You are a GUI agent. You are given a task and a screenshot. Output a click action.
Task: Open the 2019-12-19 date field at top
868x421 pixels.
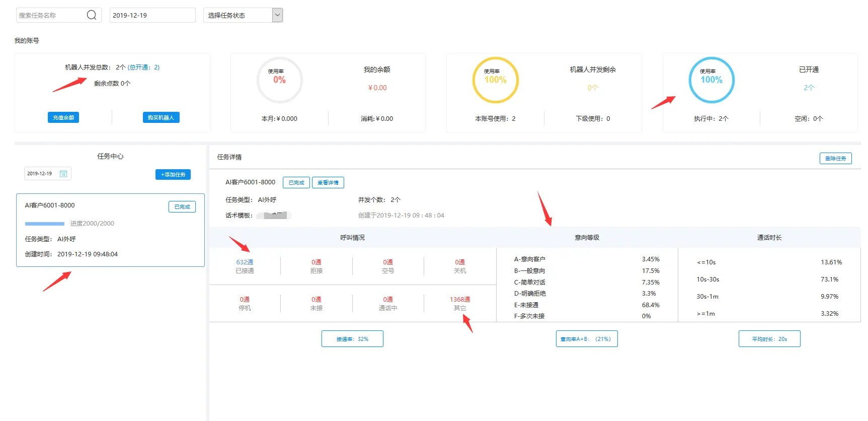tap(152, 15)
